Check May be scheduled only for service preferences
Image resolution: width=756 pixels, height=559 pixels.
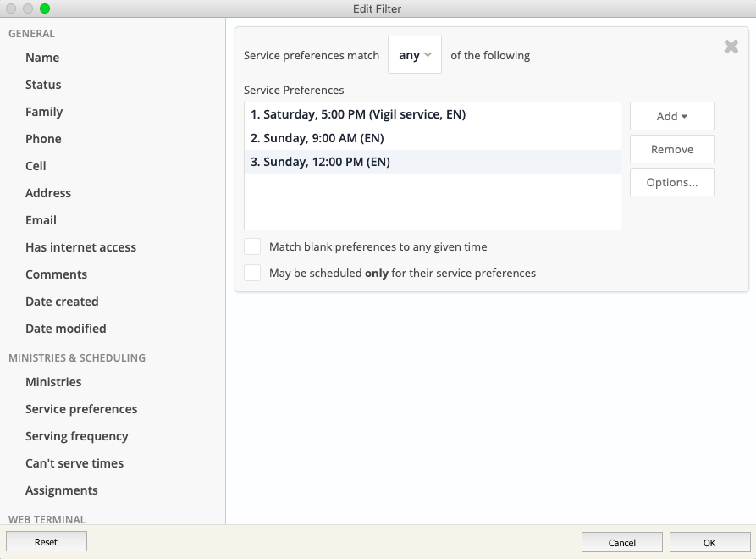click(252, 273)
